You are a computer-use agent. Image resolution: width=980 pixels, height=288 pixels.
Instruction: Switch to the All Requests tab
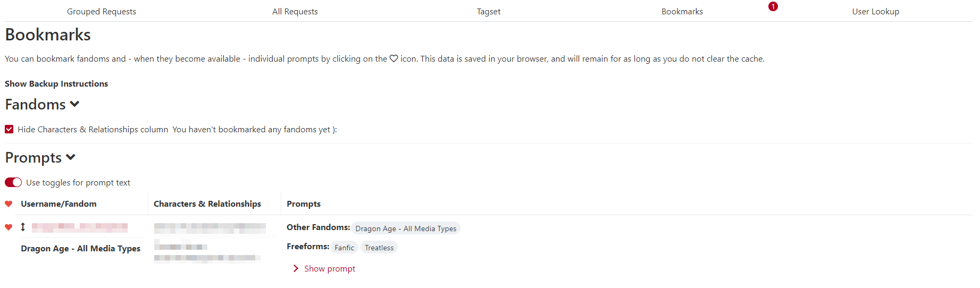point(295,11)
